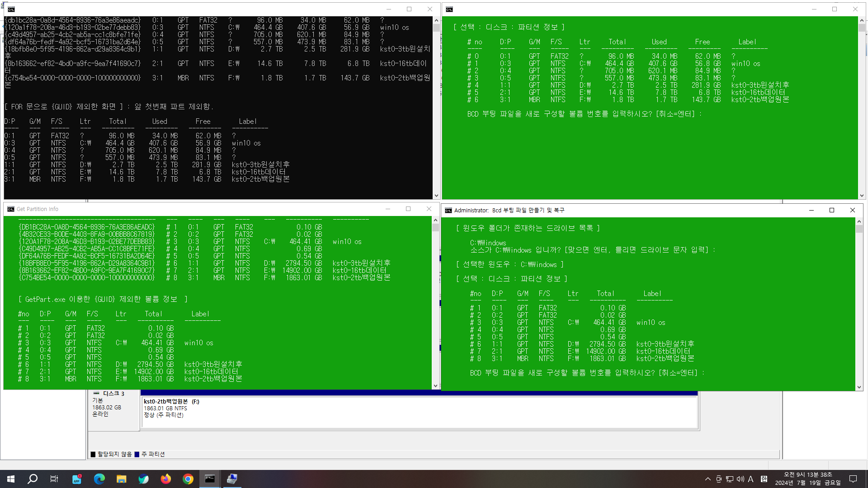The image size is (868, 488).
Task: Click the Meet Now tray icon
Action: point(719,479)
